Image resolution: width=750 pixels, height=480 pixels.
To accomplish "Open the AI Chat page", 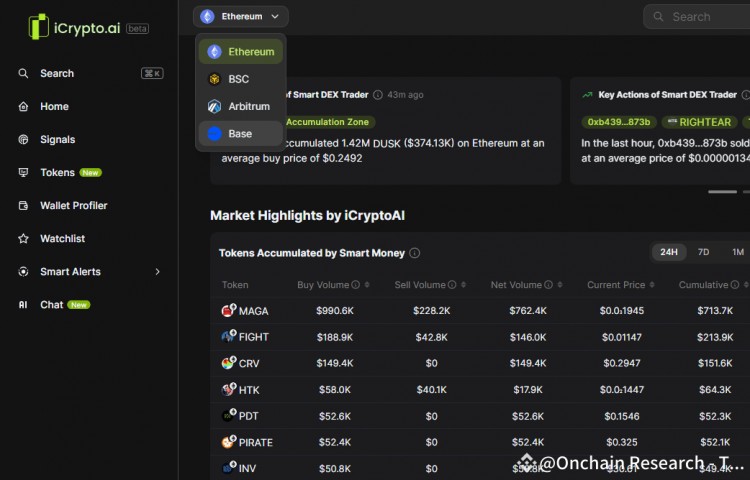I will (x=52, y=305).
